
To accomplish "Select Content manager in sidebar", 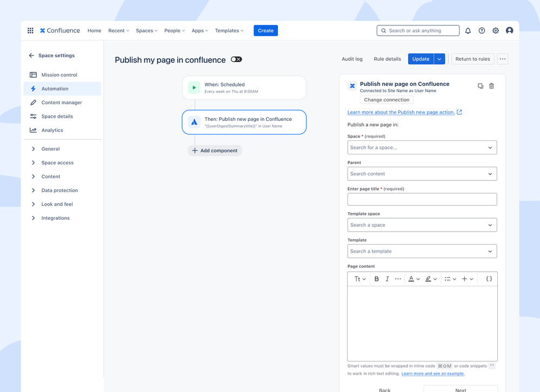I will click(62, 103).
